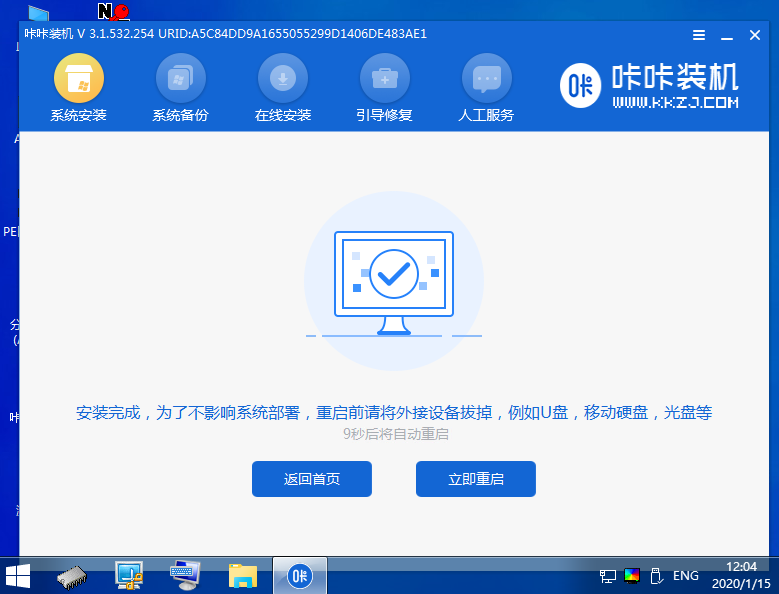
Task: Select the 在线安装 (Online Install) icon
Action: [x=282, y=88]
